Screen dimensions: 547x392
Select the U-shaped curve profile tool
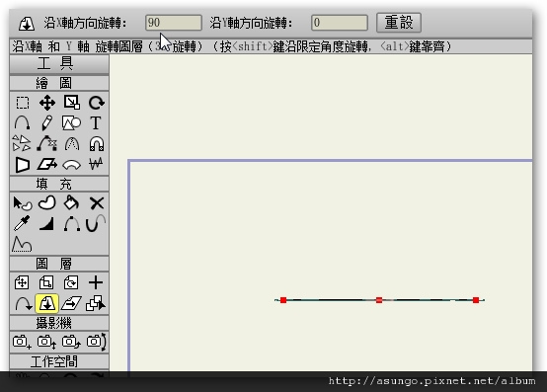click(x=96, y=223)
